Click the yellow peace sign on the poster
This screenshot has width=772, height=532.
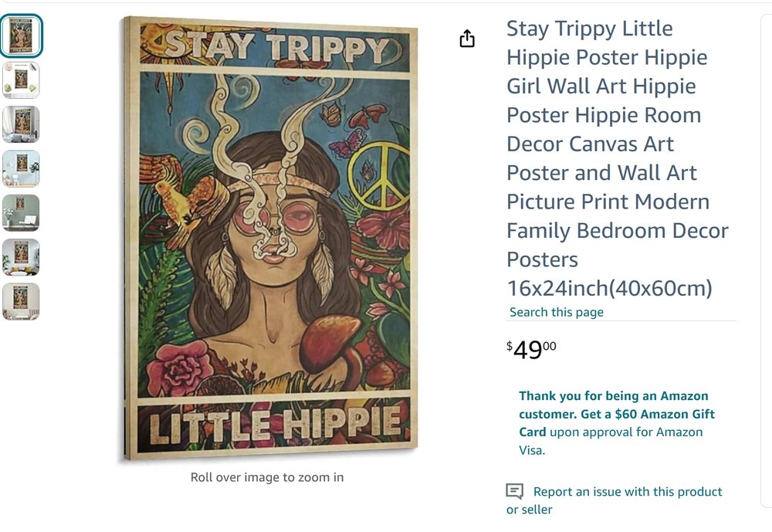[378, 176]
